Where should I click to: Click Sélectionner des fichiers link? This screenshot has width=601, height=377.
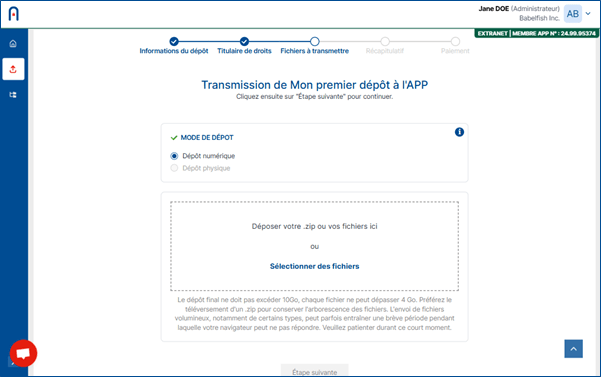pyautogui.click(x=315, y=266)
